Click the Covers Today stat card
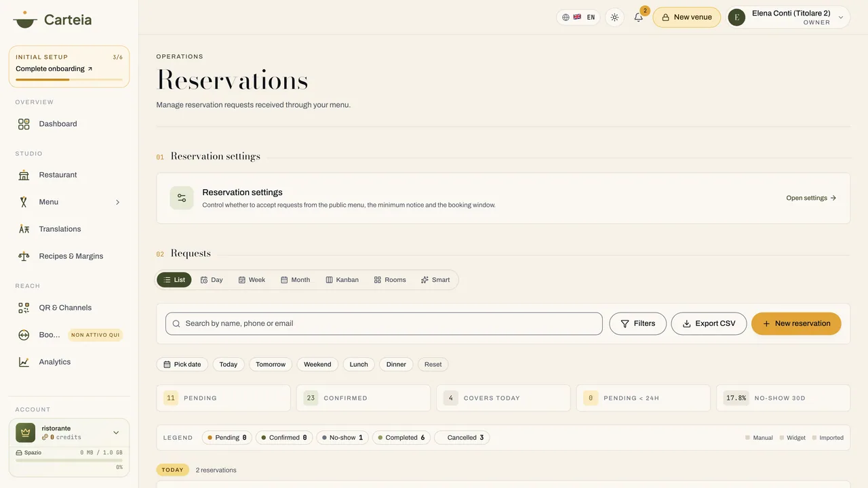The height and width of the screenshot is (488, 868). [503, 398]
